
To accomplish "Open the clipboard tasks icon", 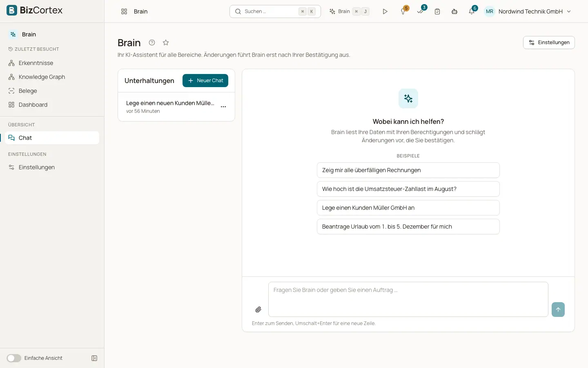I will [437, 11].
